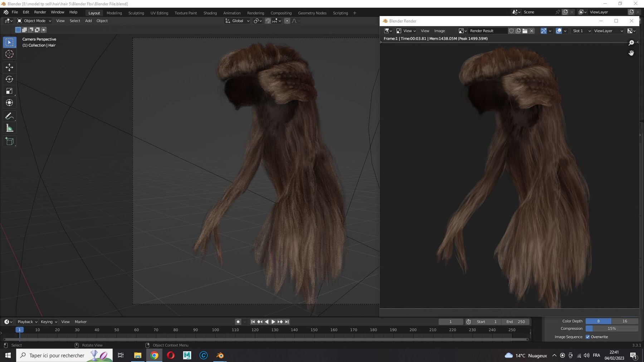Toggle overlays in the render window header
644x362 pixels.
558,31
